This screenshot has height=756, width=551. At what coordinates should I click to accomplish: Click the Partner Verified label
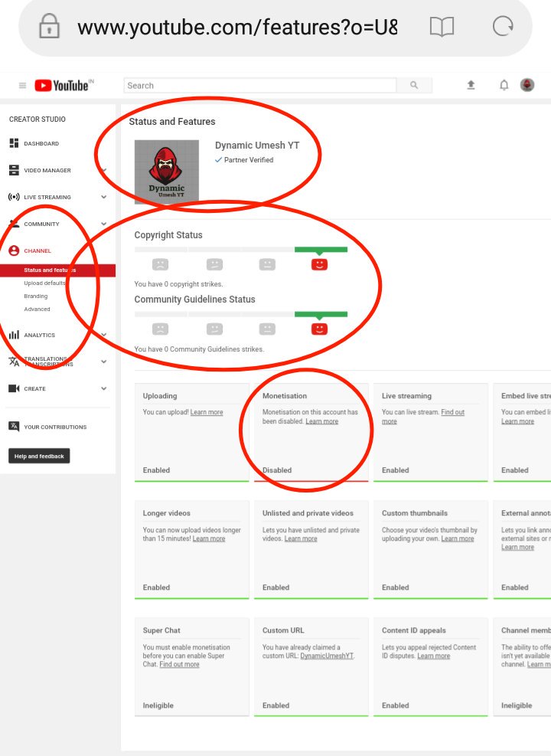pos(249,159)
